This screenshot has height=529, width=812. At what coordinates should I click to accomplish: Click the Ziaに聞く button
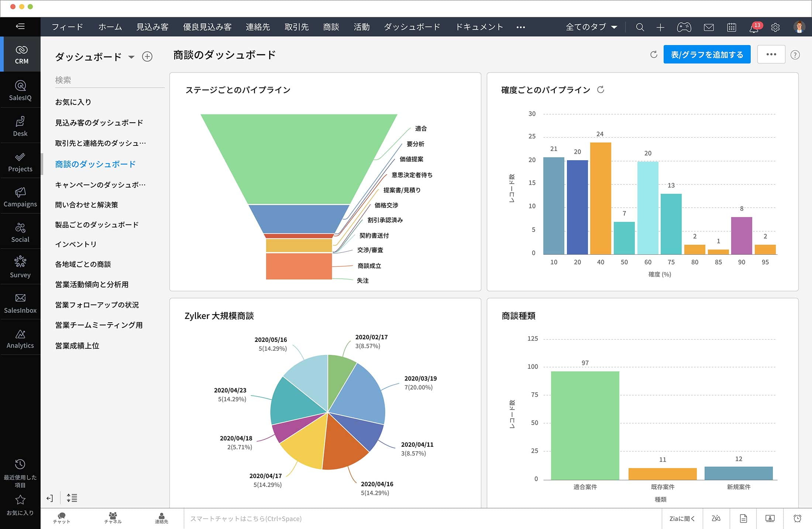pos(682,518)
